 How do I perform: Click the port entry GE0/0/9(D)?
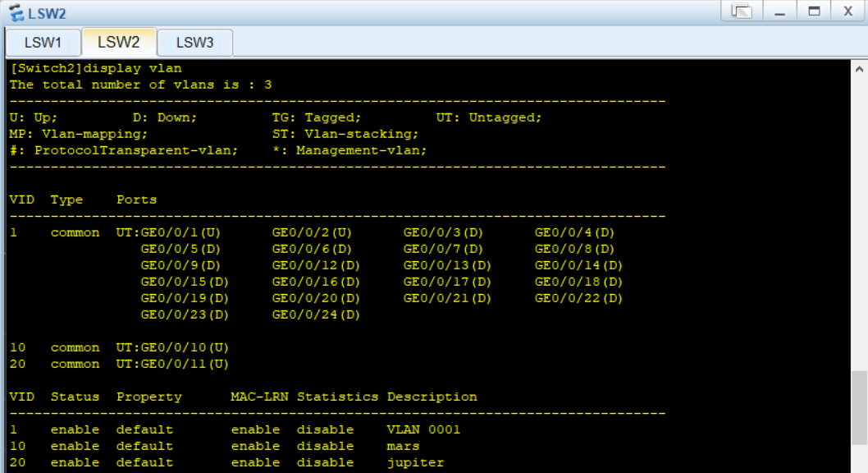coord(181,265)
